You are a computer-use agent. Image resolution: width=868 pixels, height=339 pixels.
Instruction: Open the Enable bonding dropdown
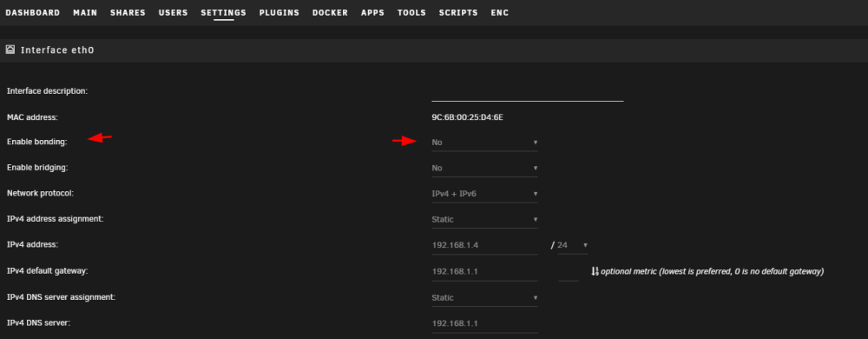point(485,143)
